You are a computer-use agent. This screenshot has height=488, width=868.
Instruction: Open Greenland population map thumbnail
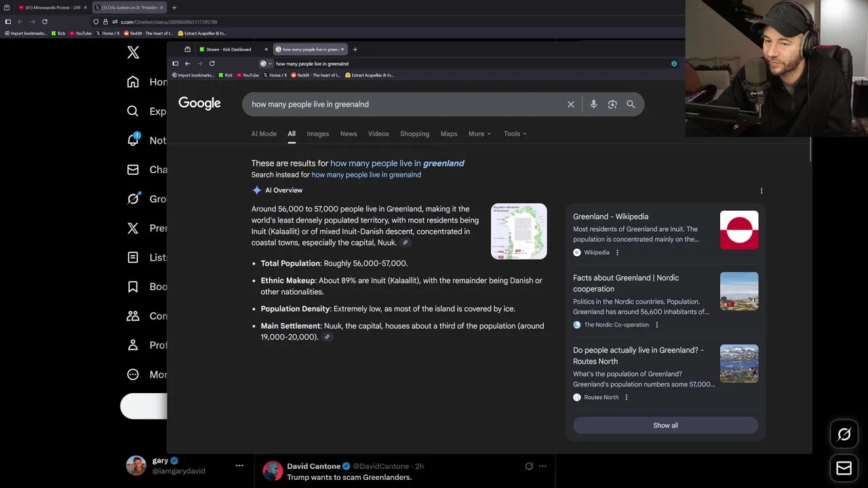point(519,231)
